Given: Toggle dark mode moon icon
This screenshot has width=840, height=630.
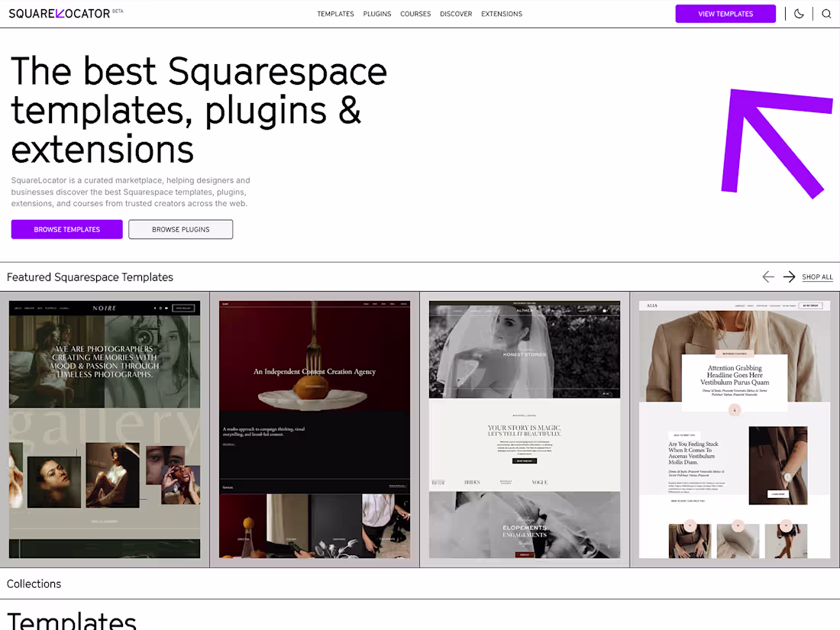Looking at the screenshot, I should pyautogui.click(x=799, y=14).
